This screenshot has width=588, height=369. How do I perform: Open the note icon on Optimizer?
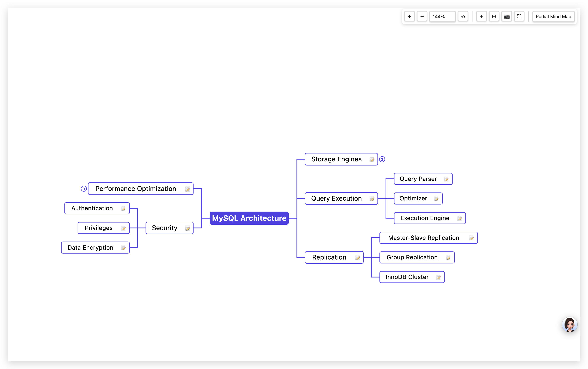[x=436, y=199]
